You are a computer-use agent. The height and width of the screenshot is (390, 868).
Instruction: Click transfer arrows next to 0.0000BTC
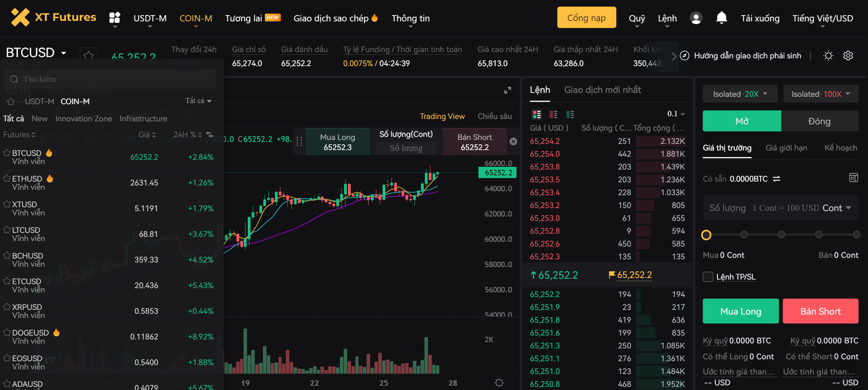776,179
